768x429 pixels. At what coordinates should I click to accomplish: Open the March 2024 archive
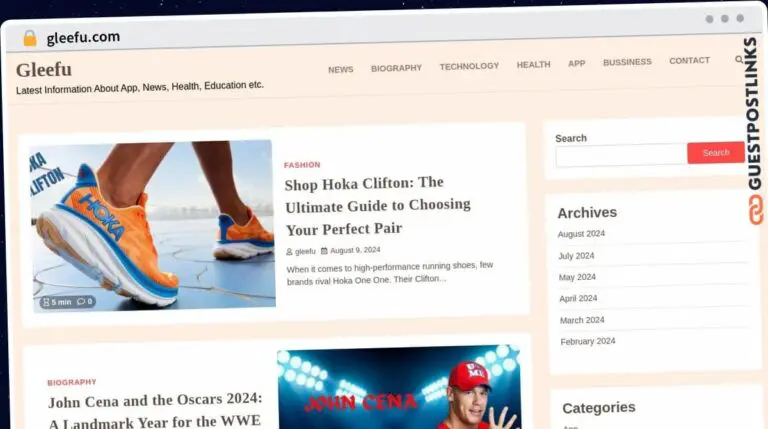(582, 320)
